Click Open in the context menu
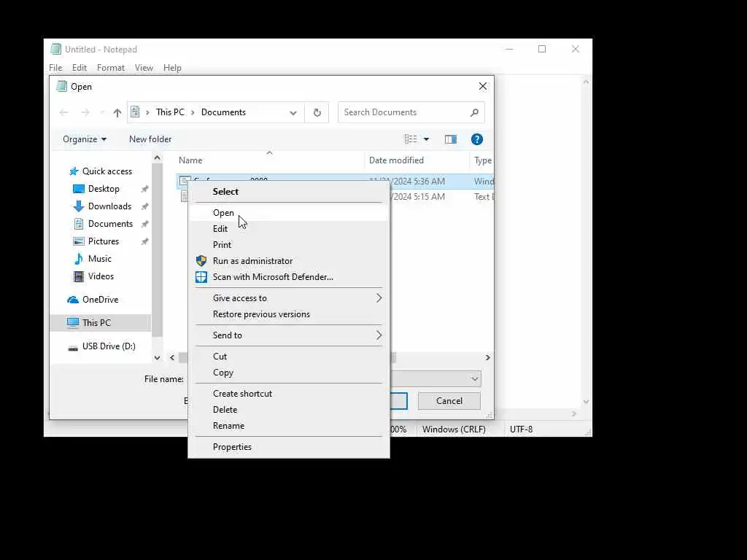The height and width of the screenshot is (560, 747). coord(289,213)
